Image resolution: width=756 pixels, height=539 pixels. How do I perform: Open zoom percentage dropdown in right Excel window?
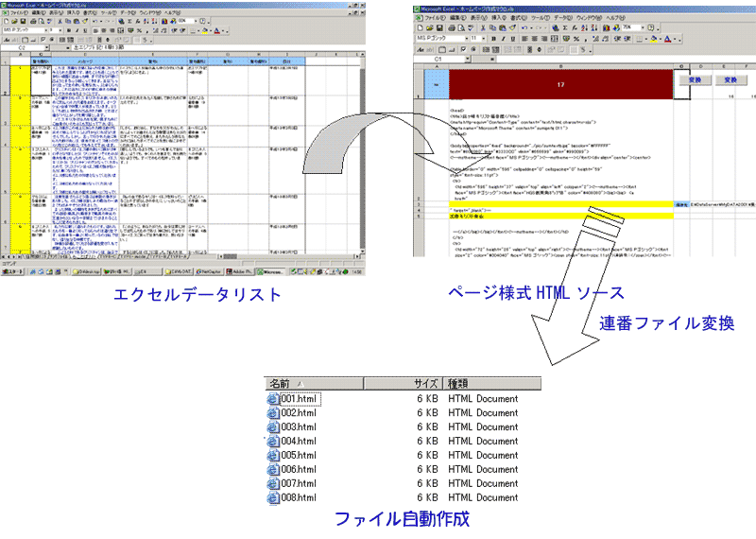pos(643,27)
